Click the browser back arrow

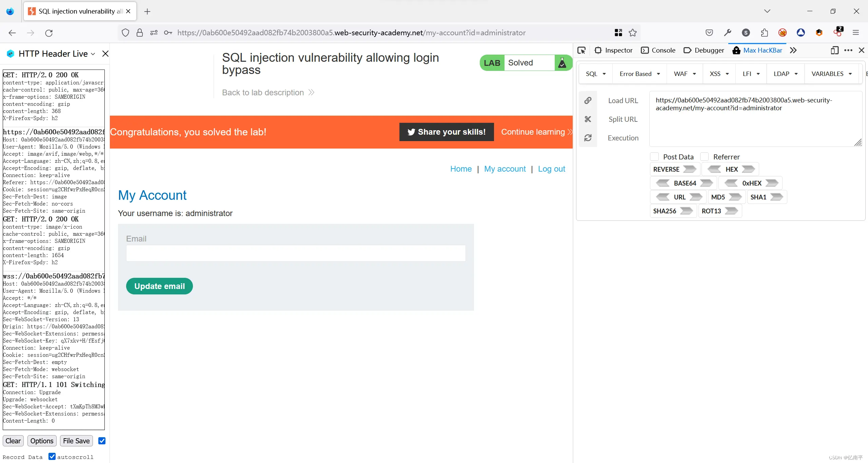tap(12, 33)
